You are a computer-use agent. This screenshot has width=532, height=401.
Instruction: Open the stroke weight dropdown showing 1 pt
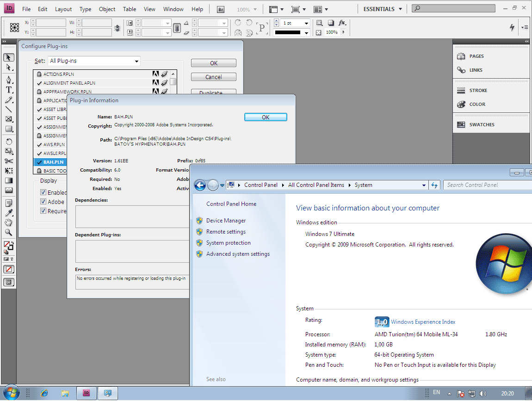(x=306, y=23)
